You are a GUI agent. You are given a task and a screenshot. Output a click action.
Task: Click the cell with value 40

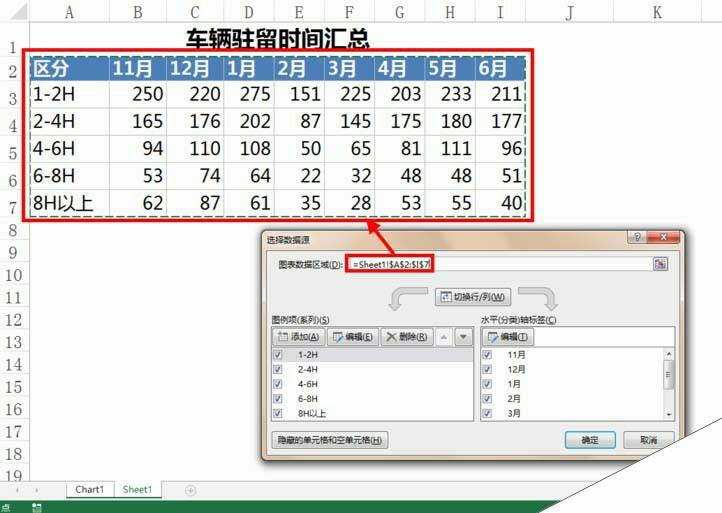[x=500, y=203]
